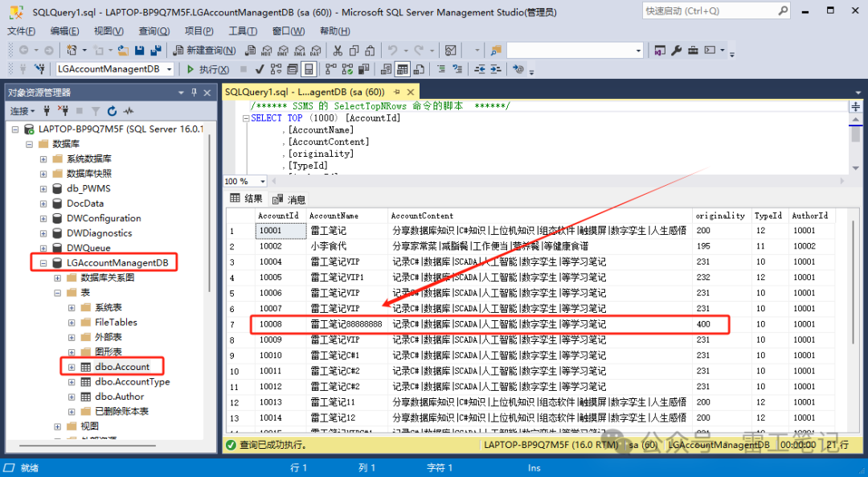Click the Object Explorer horizontal scrollbar

(88, 445)
